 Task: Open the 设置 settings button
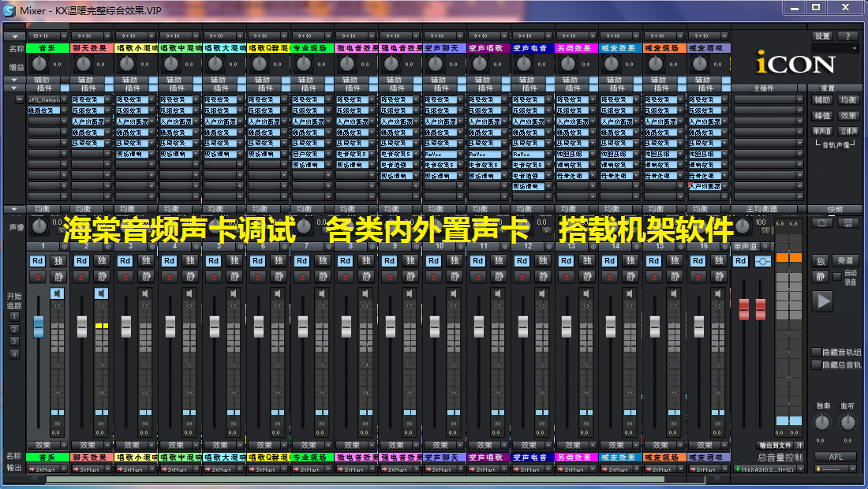coord(822,36)
